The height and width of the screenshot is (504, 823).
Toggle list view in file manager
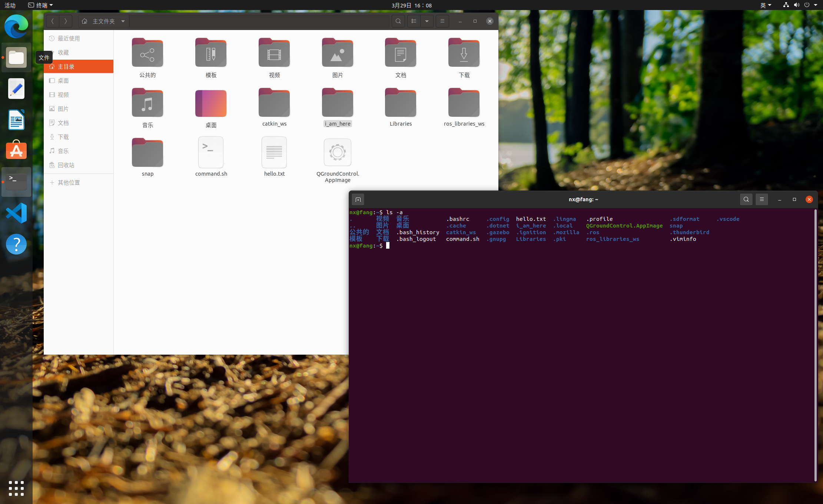[414, 21]
